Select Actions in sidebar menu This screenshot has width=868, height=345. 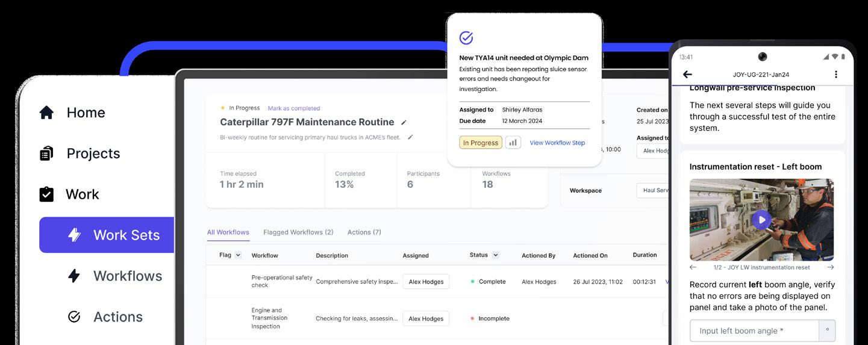[x=118, y=317]
